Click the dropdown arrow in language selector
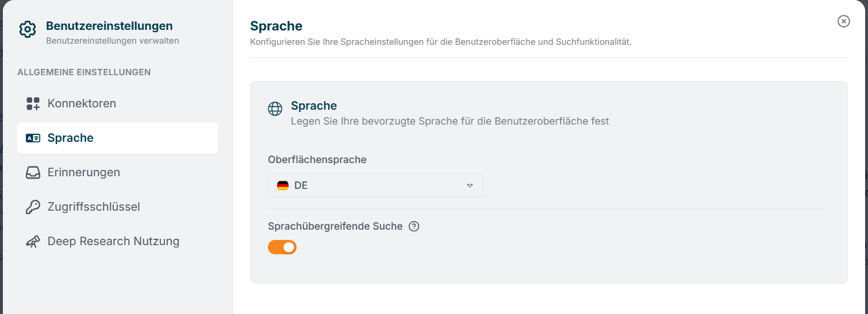The width and height of the screenshot is (868, 314). [x=470, y=185]
